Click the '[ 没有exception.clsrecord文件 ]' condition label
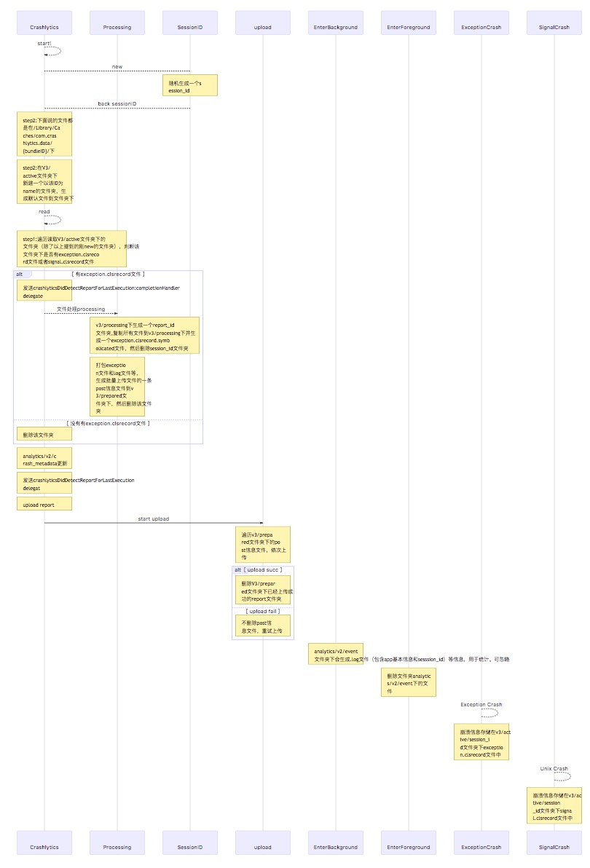This screenshot has width=590, height=868. 109,424
